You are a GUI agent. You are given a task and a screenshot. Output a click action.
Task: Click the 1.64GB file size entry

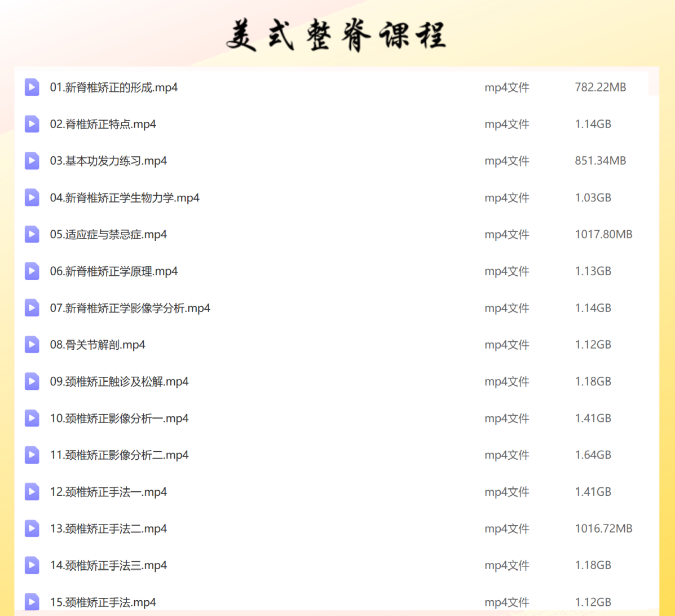(x=593, y=455)
